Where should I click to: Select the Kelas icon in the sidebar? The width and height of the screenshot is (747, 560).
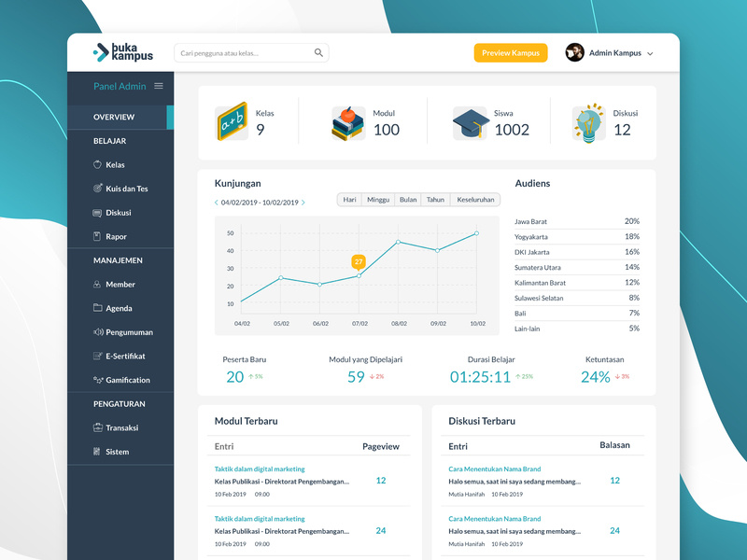[x=98, y=164]
